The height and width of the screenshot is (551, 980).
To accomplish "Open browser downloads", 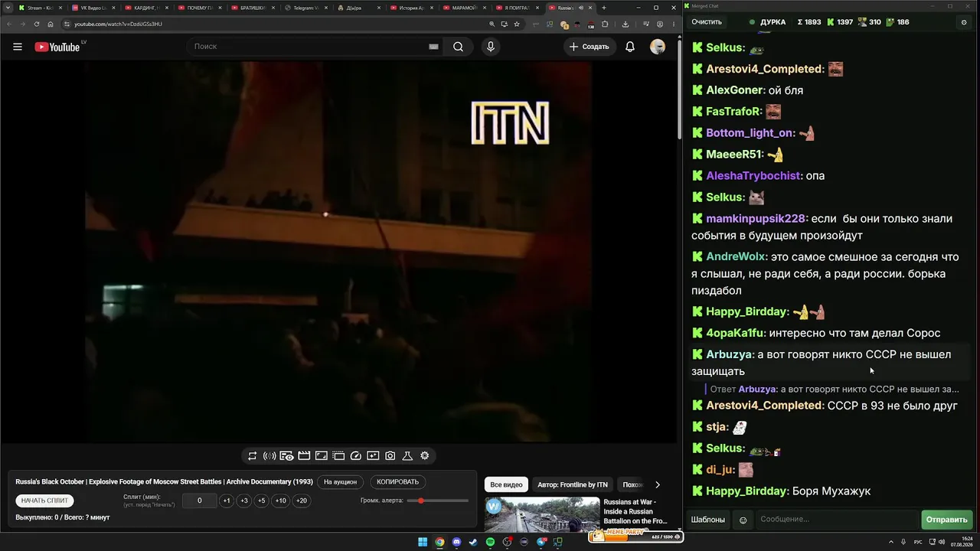I will coord(626,24).
